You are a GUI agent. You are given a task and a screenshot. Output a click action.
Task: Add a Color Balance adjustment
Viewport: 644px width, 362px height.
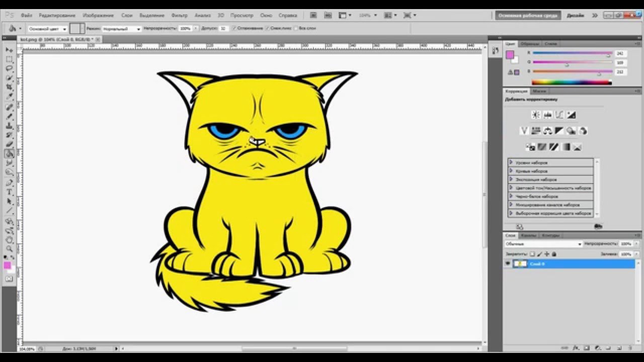click(547, 131)
